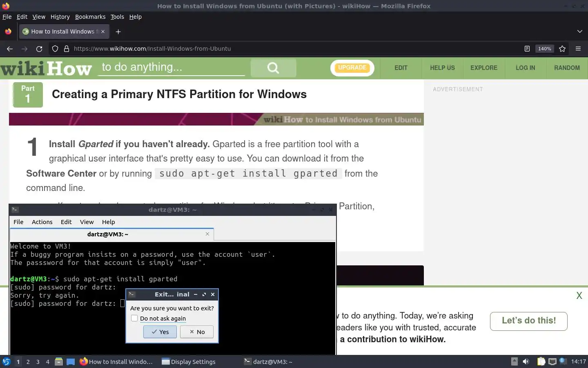Screen dimensions: 588x368
Task: Click wikiHow HELP US link
Action: tap(442, 68)
